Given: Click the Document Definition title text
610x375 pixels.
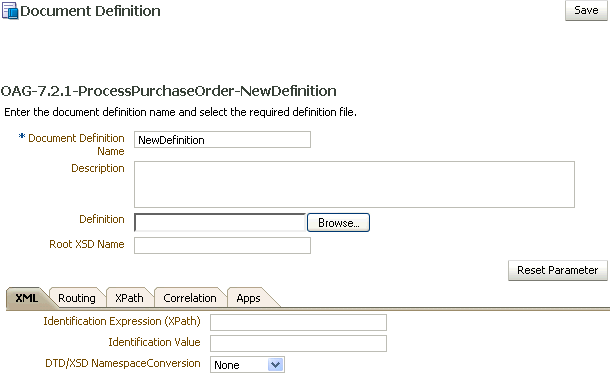Looking at the screenshot, I should click(90, 11).
